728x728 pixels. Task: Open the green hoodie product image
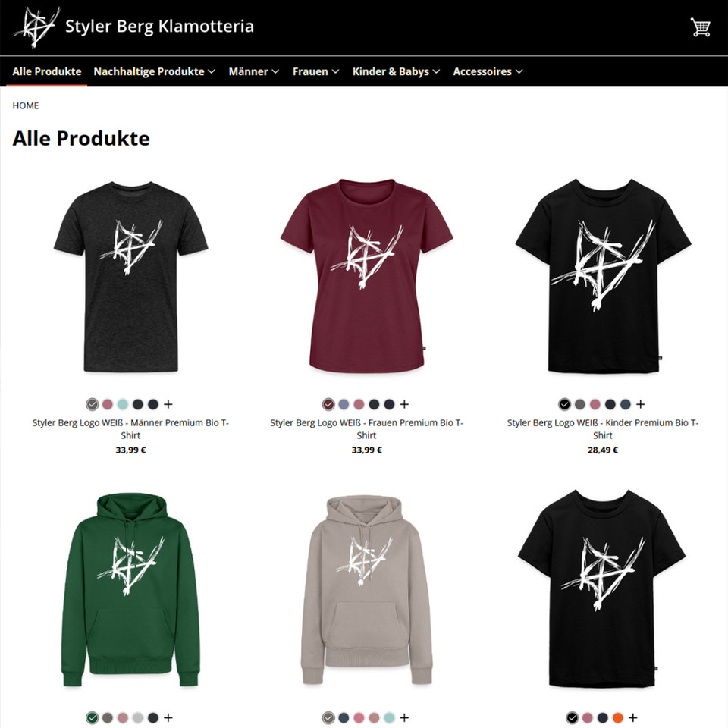coord(130,590)
